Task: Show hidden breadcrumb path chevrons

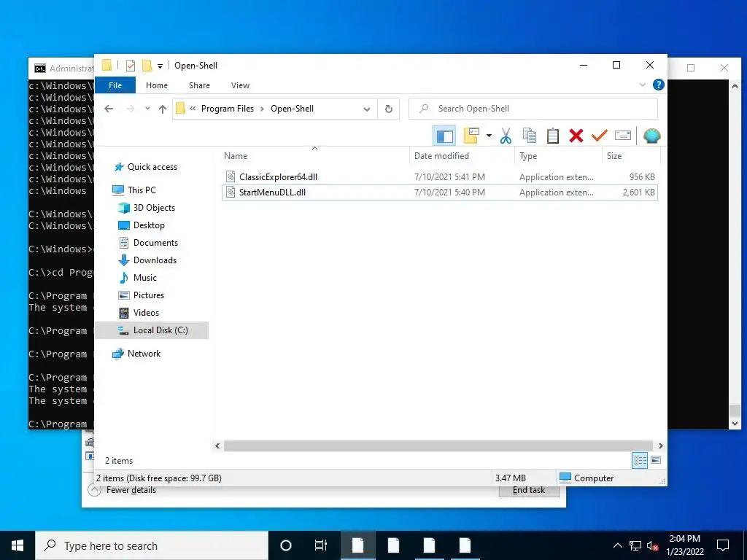Action: (193, 109)
